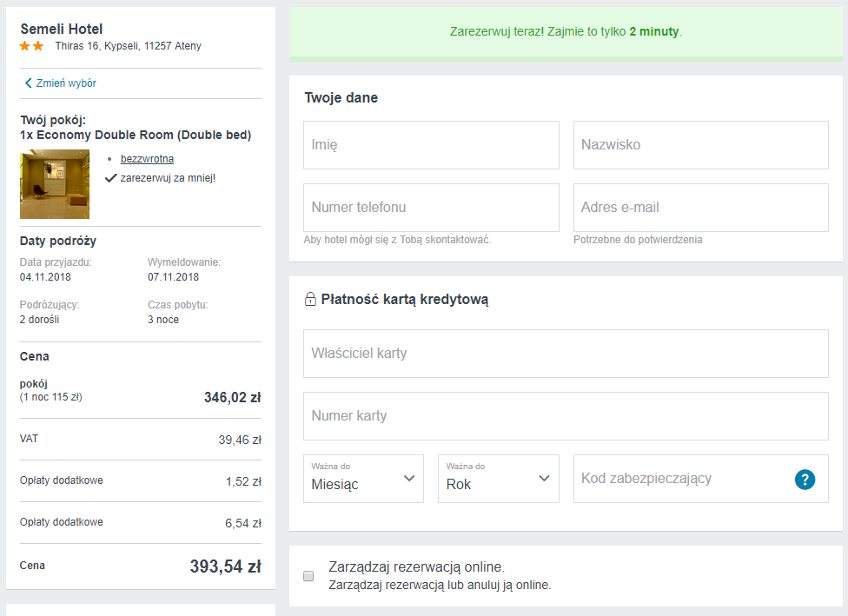Click the padlock icon beside credit card payment
This screenshot has width=848, height=616.
[x=310, y=300]
